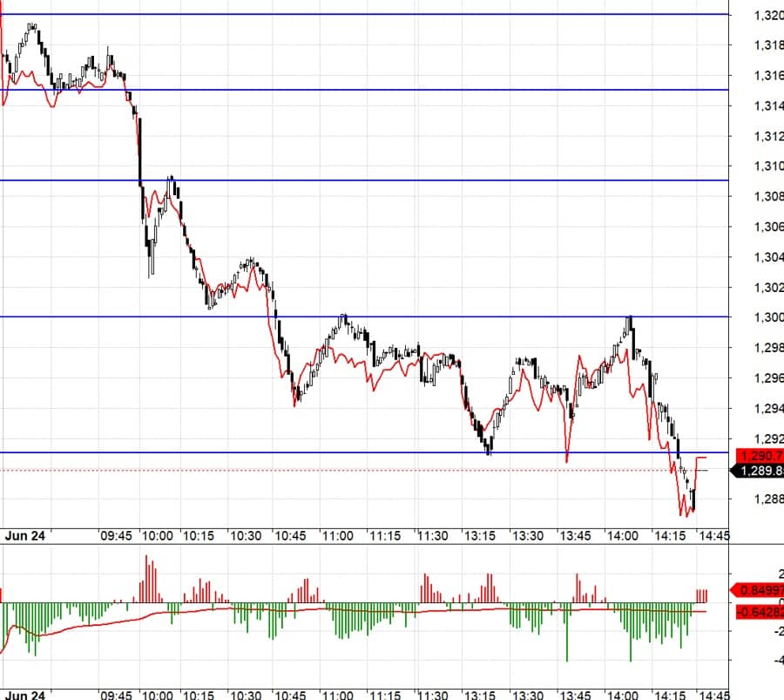The height and width of the screenshot is (700, 784).
Task: Click the 1,292 price axis label
Action: (x=769, y=438)
